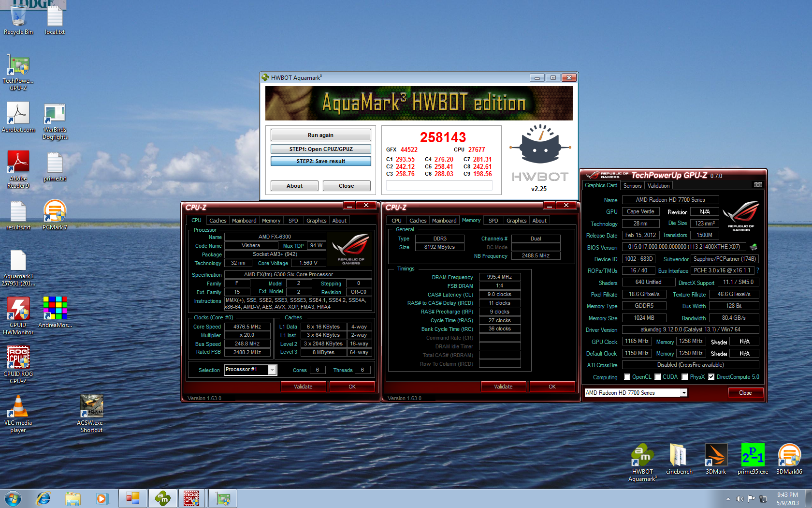Click STEP1: Open CPUZ/GPUZ button
This screenshot has width=812, height=508.
tap(320, 149)
